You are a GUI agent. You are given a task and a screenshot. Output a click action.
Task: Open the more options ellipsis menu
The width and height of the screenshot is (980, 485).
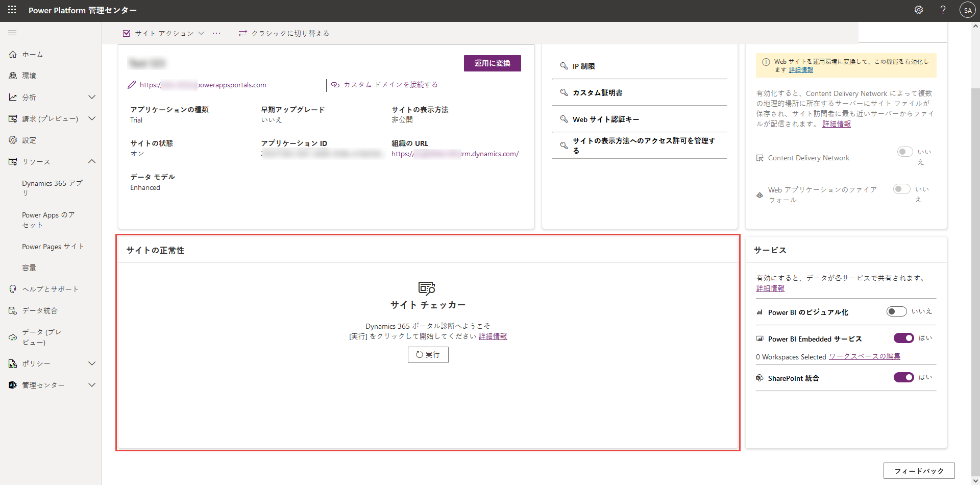pyautogui.click(x=216, y=33)
